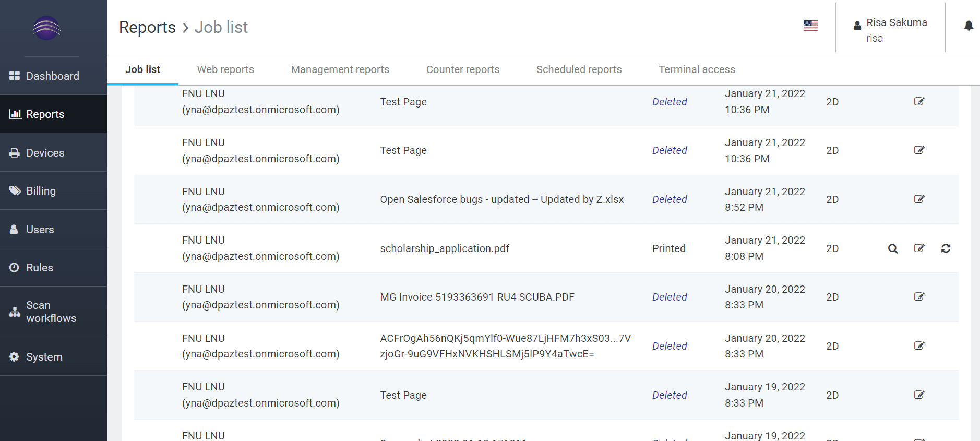Click Deleted status of MG Invoice job
The height and width of the screenshot is (441, 980).
pyautogui.click(x=670, y=297)
